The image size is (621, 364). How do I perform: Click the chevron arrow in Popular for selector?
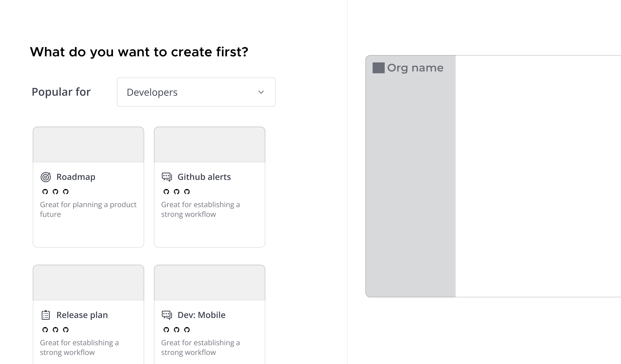pyautogui.click(x=261, y=92)
